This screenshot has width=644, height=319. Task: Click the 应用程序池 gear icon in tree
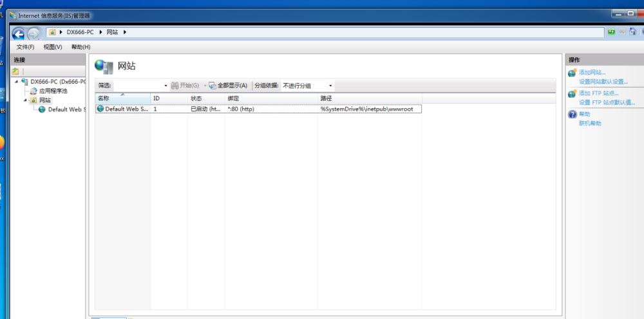33,91
